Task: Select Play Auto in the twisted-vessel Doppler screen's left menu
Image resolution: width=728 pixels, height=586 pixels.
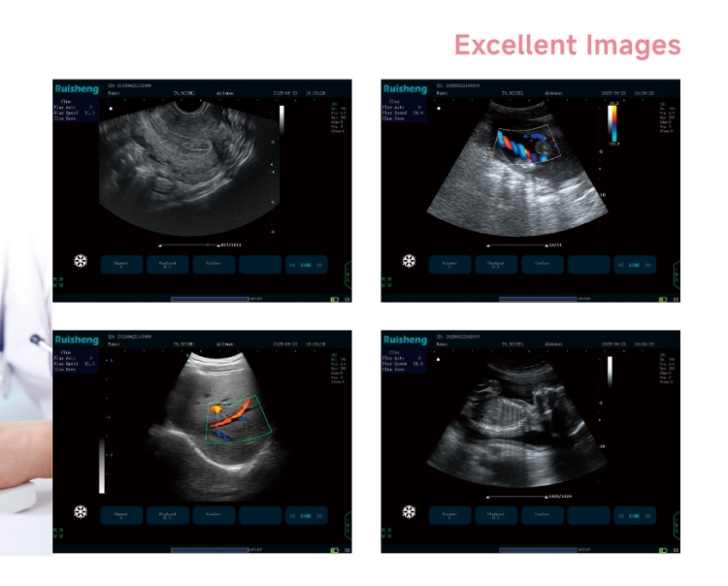Action: click(x=403, y=107)
